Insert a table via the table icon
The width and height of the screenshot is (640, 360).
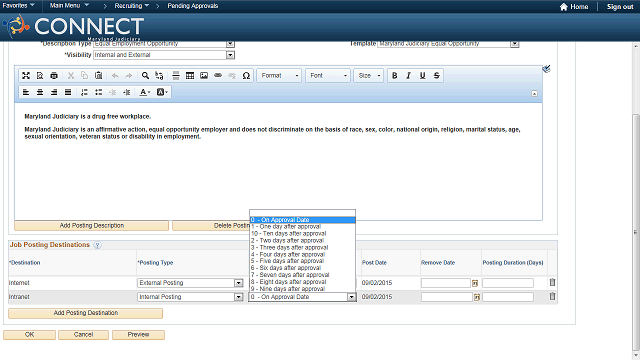coord(190,76)
